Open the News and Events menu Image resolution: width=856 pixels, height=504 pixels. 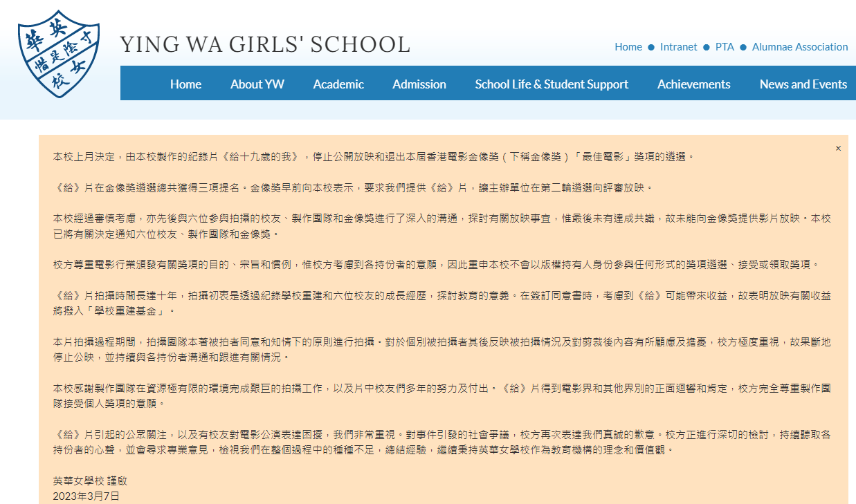(x=803, y=84)
